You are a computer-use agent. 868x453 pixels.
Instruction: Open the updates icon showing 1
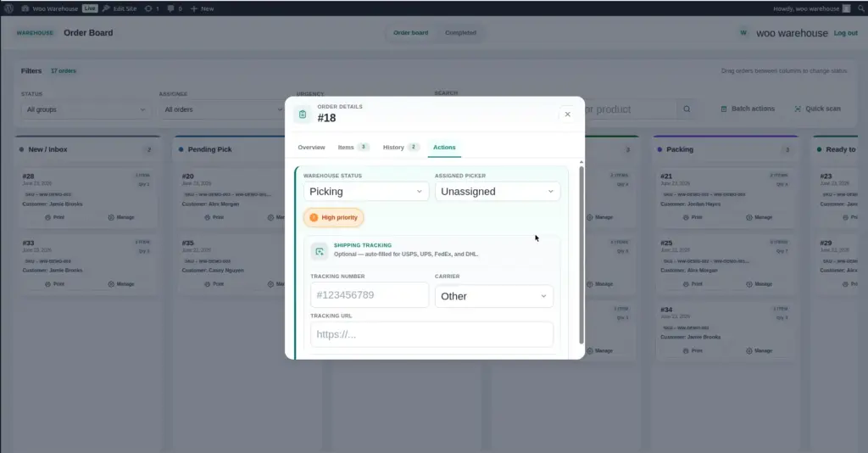click(152, 8)
